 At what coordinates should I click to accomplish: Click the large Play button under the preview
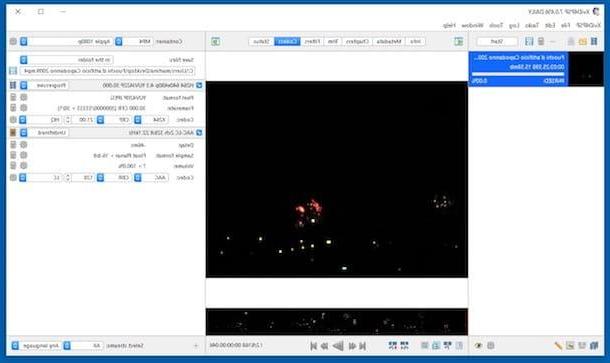[338, 345]
